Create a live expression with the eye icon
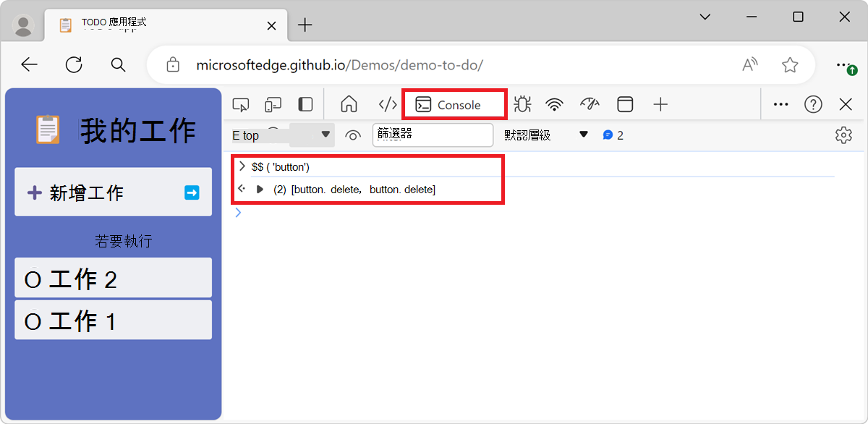The height and width of the screenshot is (424, 868). tap(353, 135)
